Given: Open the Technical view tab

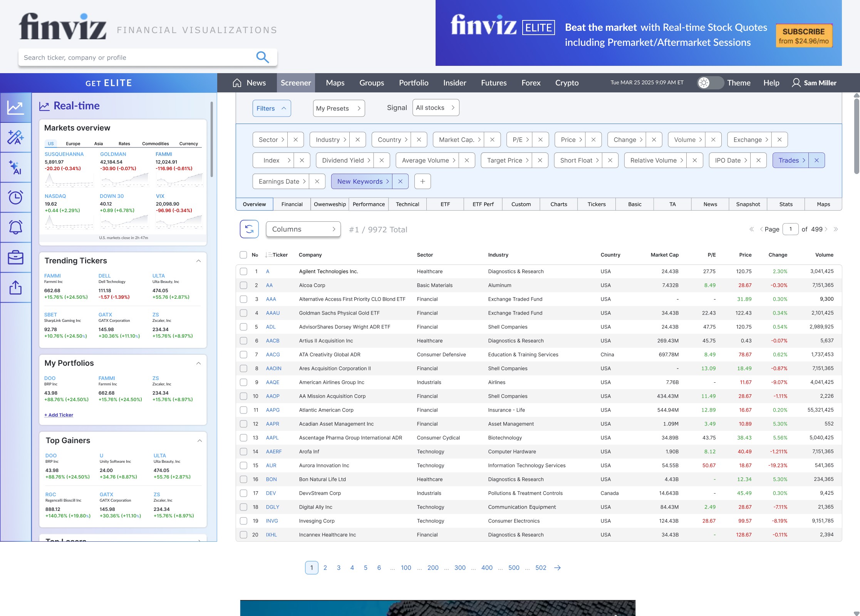Looking at the screenshot, I should [407, 204].
